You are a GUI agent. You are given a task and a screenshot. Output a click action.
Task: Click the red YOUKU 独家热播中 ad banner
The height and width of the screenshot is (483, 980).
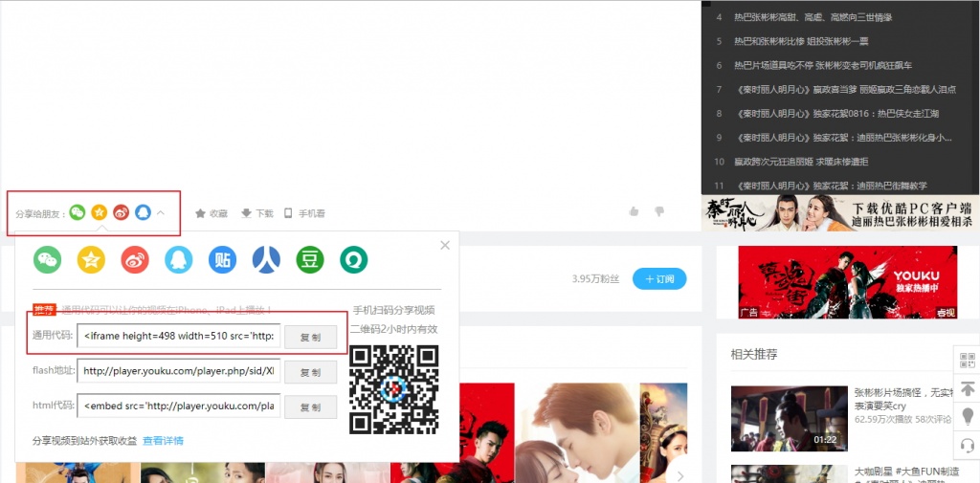click(x=848, y=282)
